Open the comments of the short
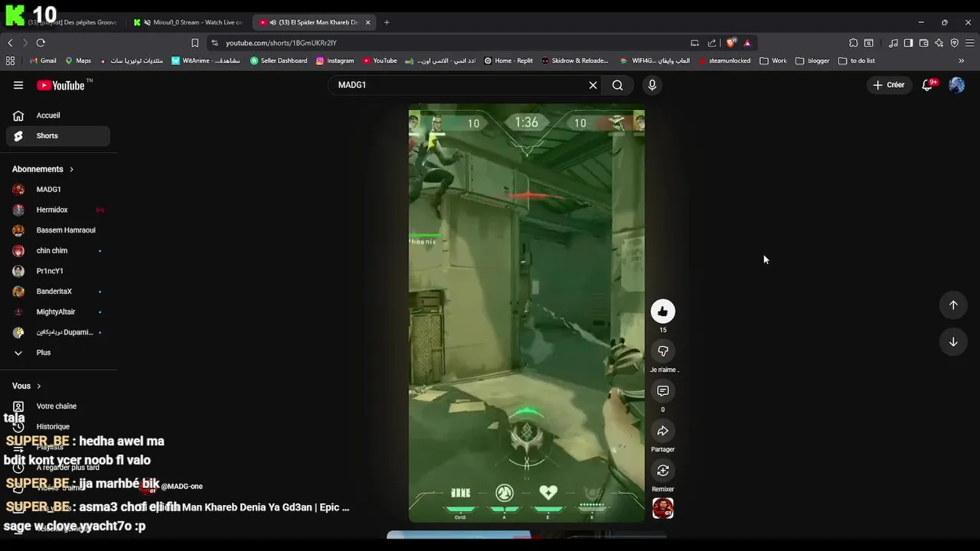980x551 pixels. [663, 391]
